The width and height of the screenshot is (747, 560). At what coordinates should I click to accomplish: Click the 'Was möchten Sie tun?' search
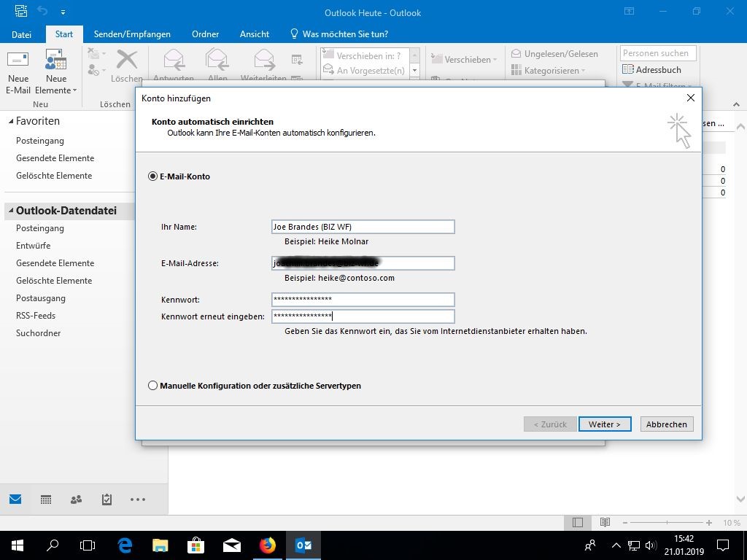click(338, 34)
